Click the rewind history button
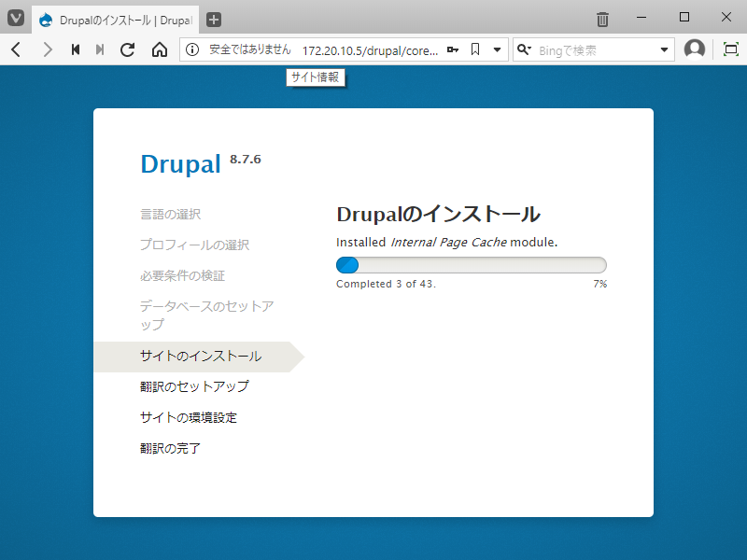Image resolution: width=747 pixels, height=560 pixels. (75, 49)
